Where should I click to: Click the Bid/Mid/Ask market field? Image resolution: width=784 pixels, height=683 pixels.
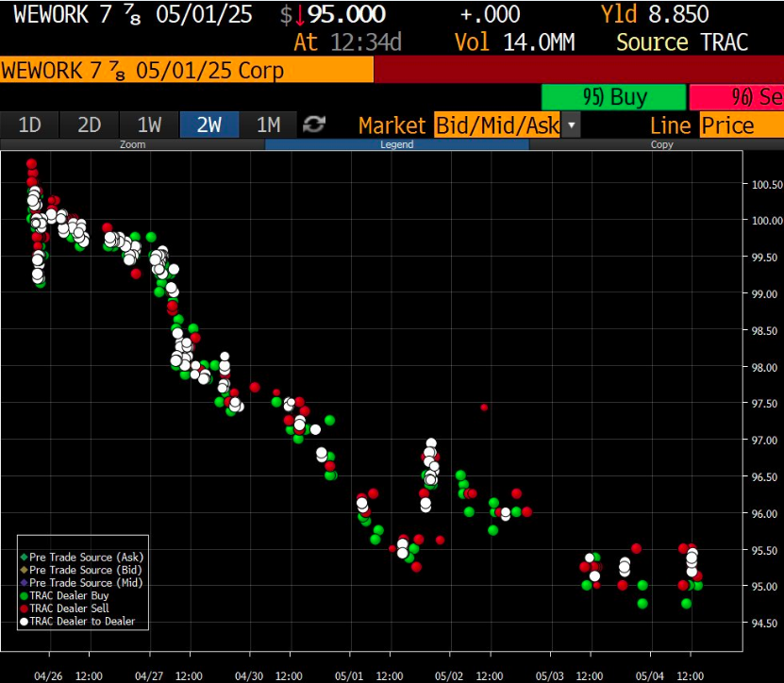coord(497,125)
